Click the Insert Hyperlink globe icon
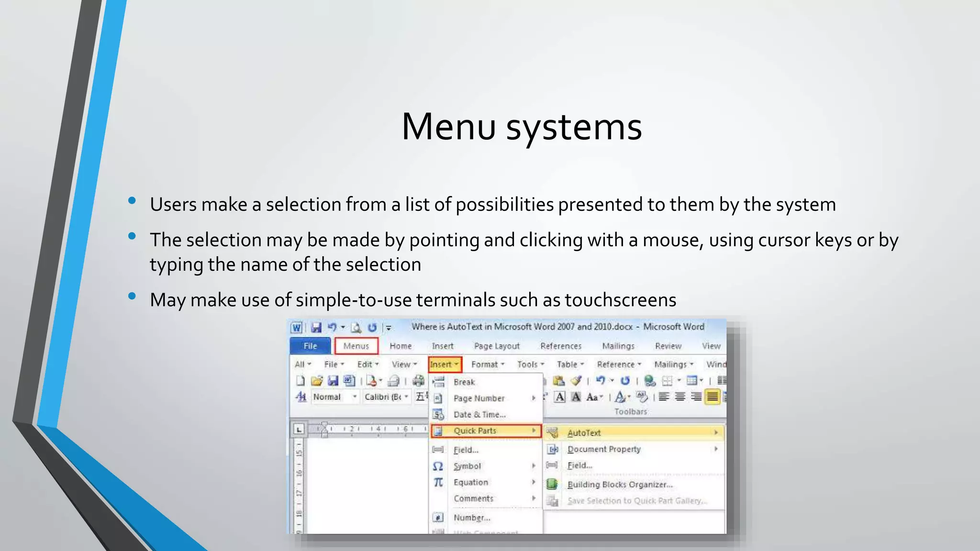This screenshot has width=980, height=551. [650, 381]
